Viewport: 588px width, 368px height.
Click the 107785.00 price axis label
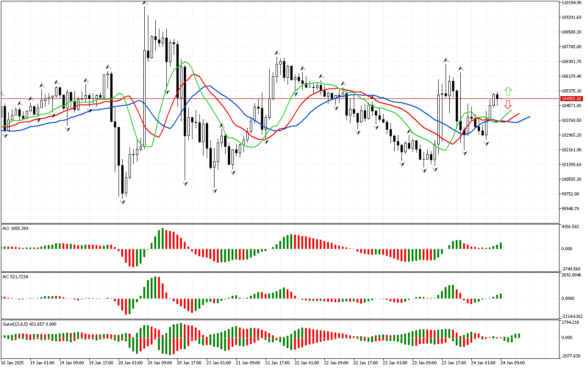[x=572, y=47]
